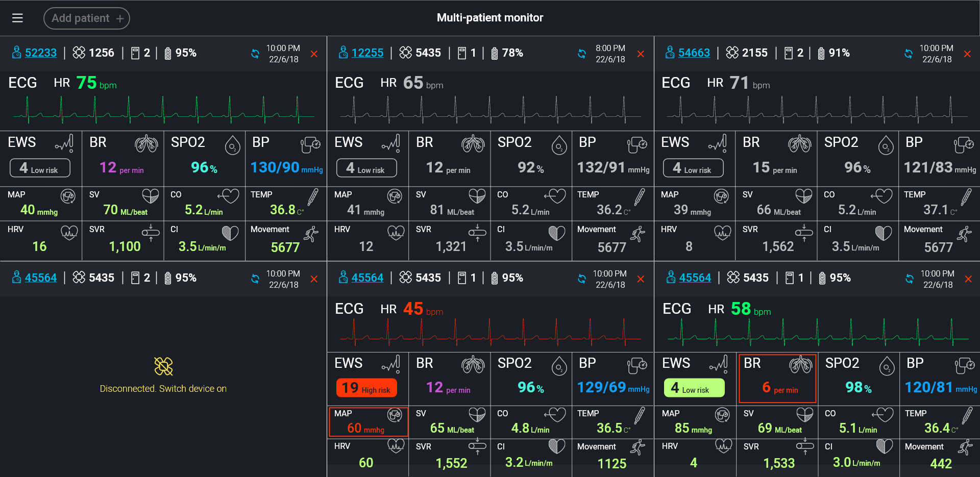
Task: Open the hamburger navigation menu
Action: point(17,18)
